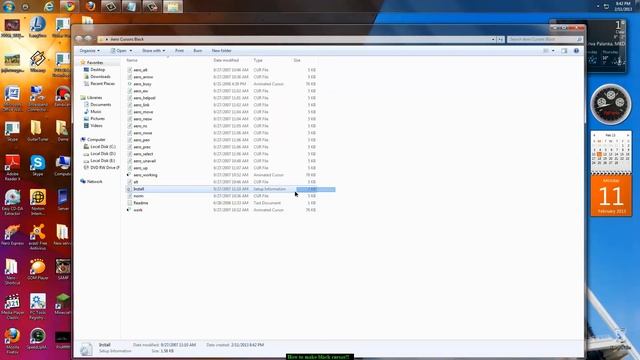The height and width of the screenshot is (360, 640).
Task: Click the Media Player Classic desktop icon
Action: 12,306
